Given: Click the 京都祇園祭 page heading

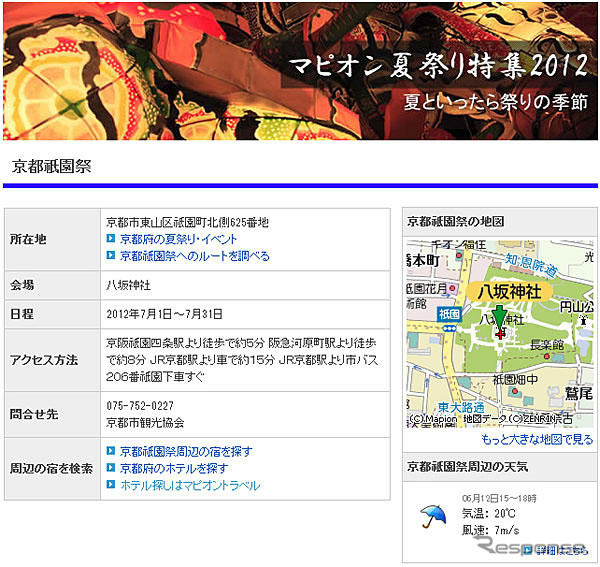Looking at the screenshot, I should click(x=51, y=166).
